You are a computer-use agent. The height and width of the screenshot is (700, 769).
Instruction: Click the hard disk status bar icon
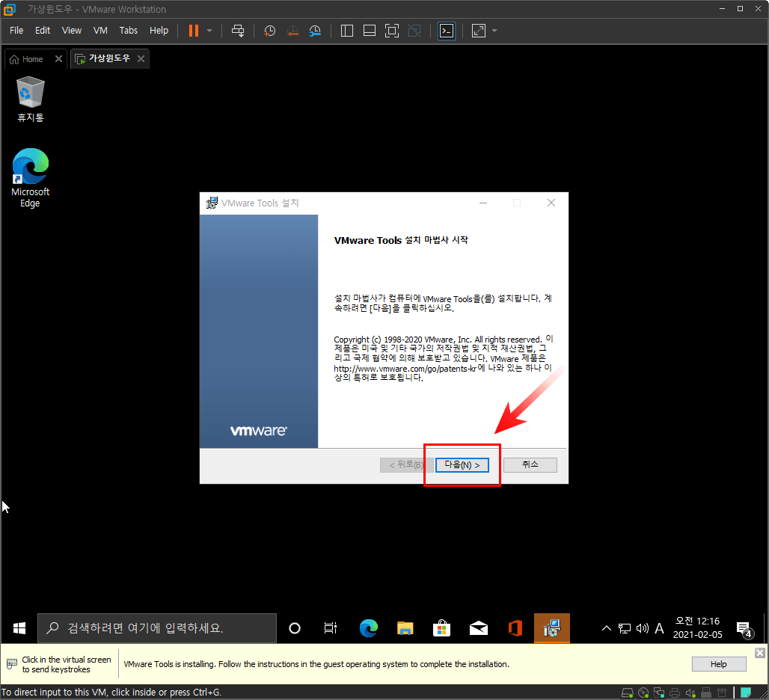click(x=628, y=693)
